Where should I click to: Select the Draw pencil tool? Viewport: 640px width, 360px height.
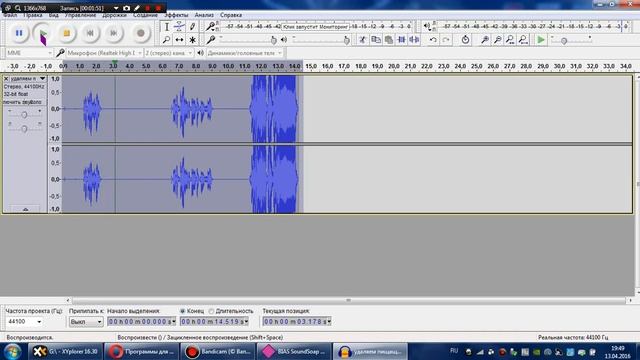(x=192, y=27)
